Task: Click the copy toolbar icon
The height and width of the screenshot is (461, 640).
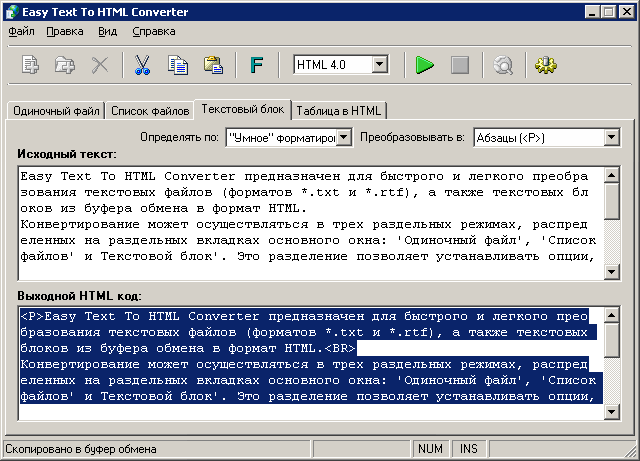Action: click(178, 65)
